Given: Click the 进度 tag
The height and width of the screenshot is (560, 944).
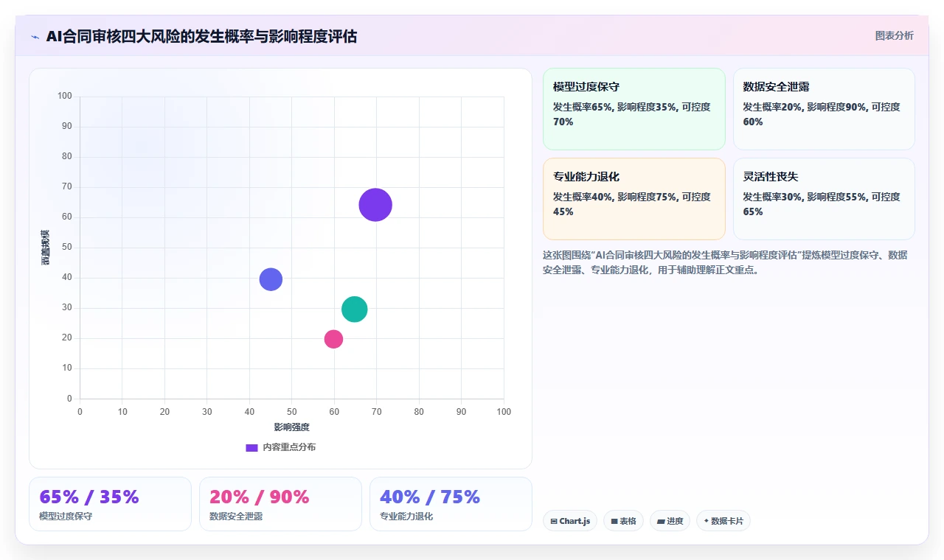Looking at the screenshot, I should (670, 521).
